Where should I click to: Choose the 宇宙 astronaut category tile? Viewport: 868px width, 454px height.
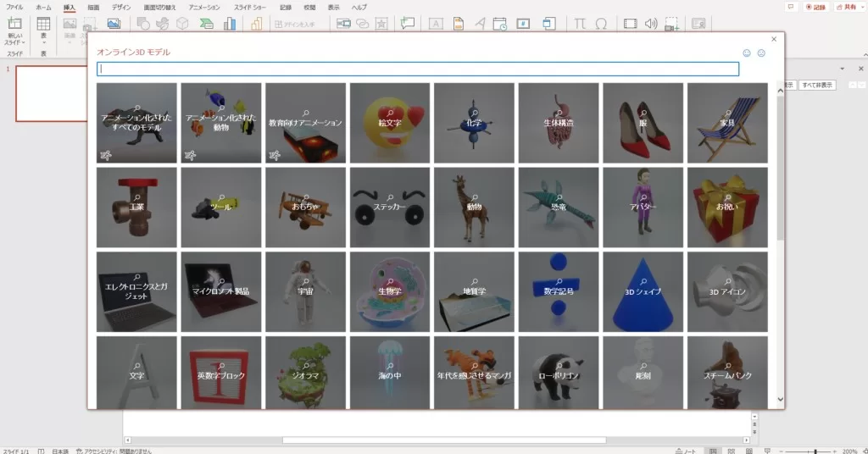coord(305,291)
